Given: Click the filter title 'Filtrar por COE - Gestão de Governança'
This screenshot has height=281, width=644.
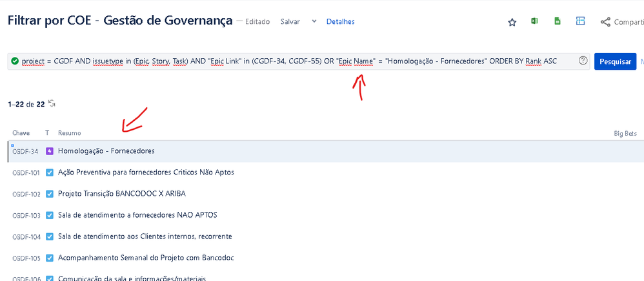Looking at the screenshot, I should [x=120, y=21].
